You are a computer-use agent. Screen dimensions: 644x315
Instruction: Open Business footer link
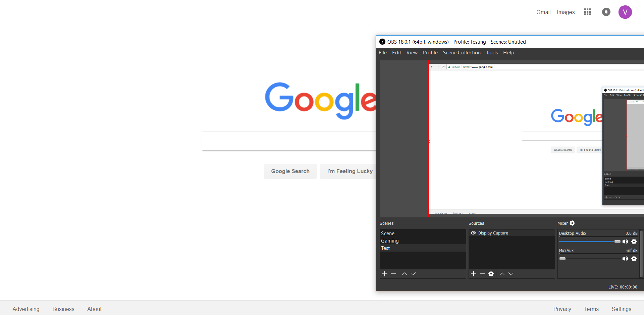point(63,309)
